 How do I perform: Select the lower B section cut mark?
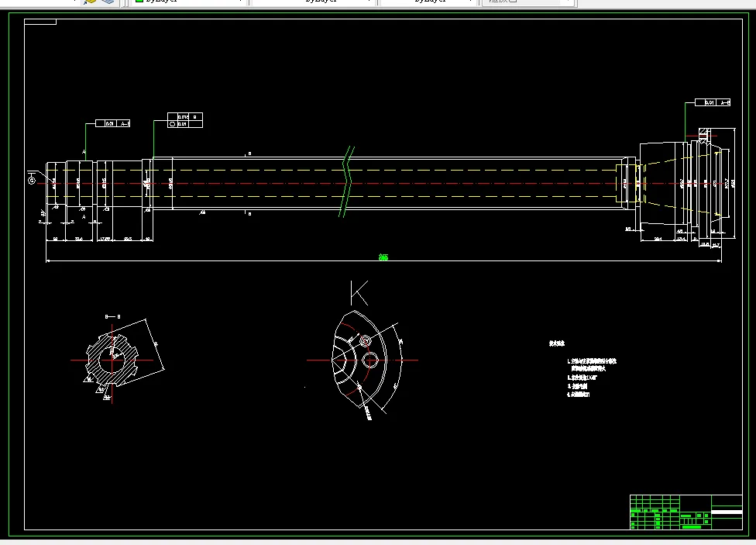(249, 213)
